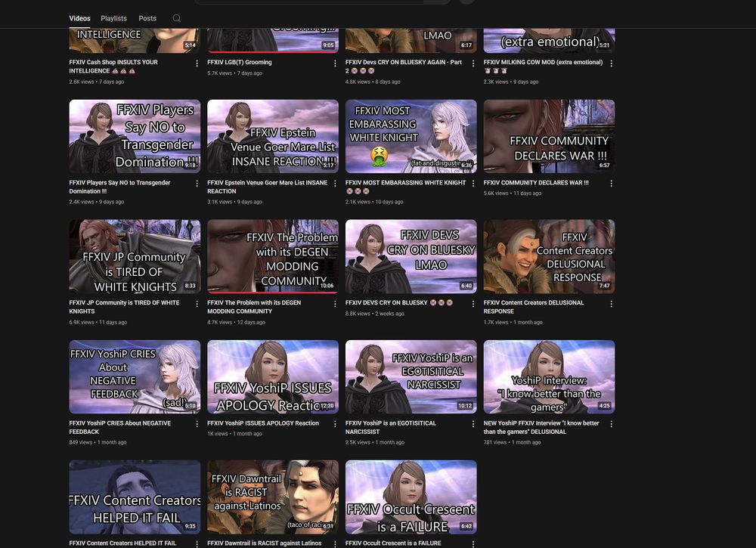
Task: Open options menu for Dawntrail is RACIST video
Action: [x=335, y=543]
